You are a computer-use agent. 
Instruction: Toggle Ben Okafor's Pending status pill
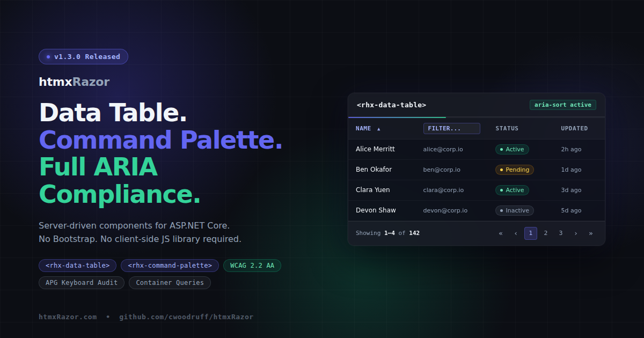pos(514,170)
